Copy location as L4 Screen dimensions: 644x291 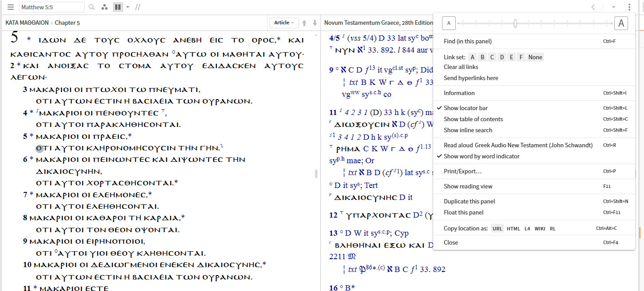pos(527,229)
